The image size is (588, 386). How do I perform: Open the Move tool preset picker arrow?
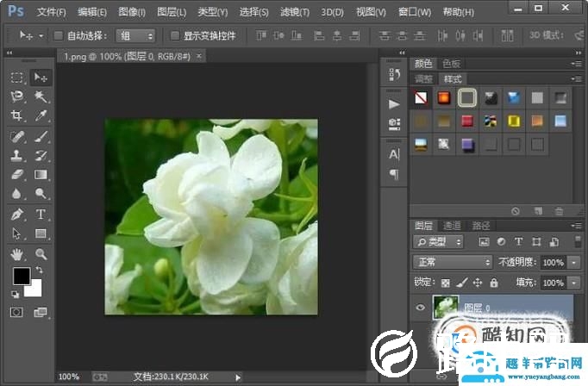(x=41, y=36)
